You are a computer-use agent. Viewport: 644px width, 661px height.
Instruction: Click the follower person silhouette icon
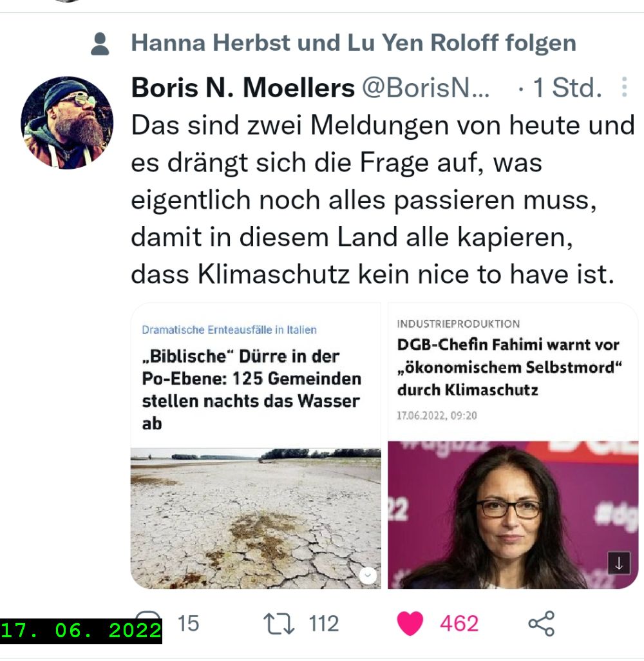point(100,44)
